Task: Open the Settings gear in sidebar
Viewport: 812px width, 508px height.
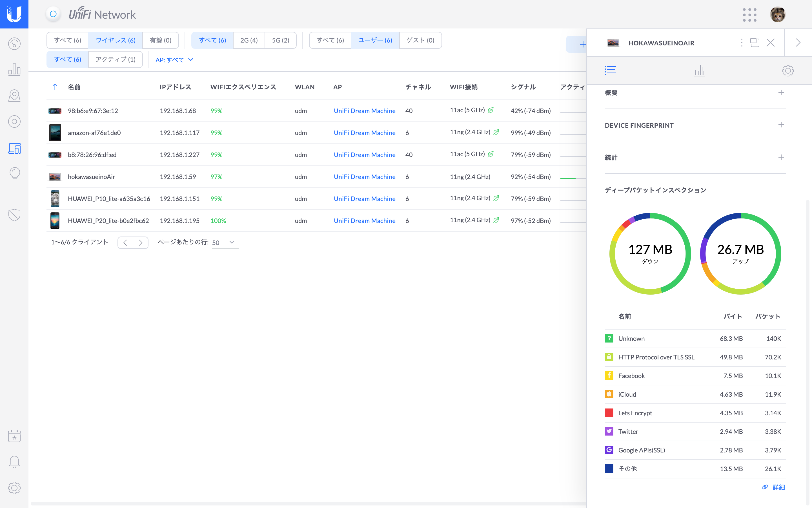Action: click(x=14, y=488)
